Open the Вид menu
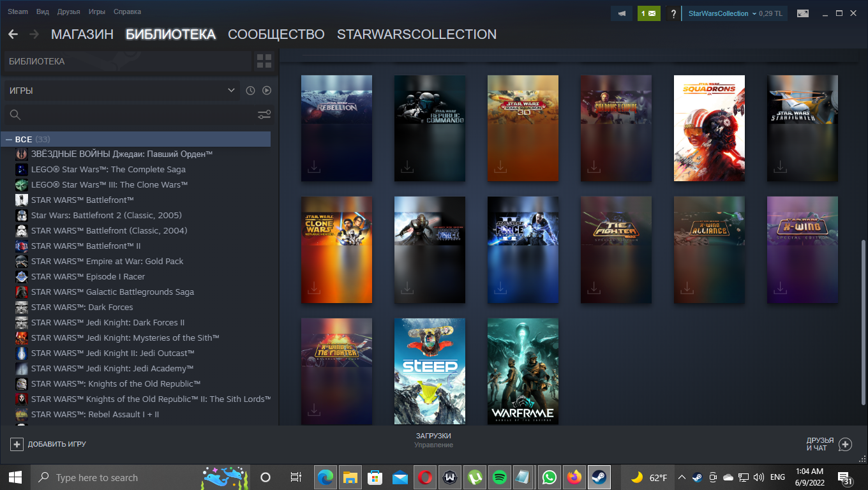The height and width of the screenshot is (490, 868). coord(43,11)
